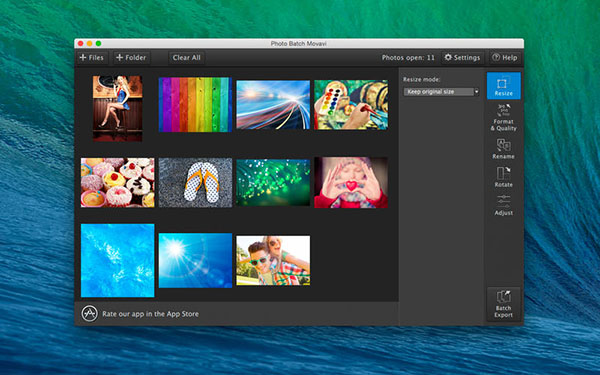Select the heart hands photo thumbnail
The image size is (600, 375).
[351, 183]
